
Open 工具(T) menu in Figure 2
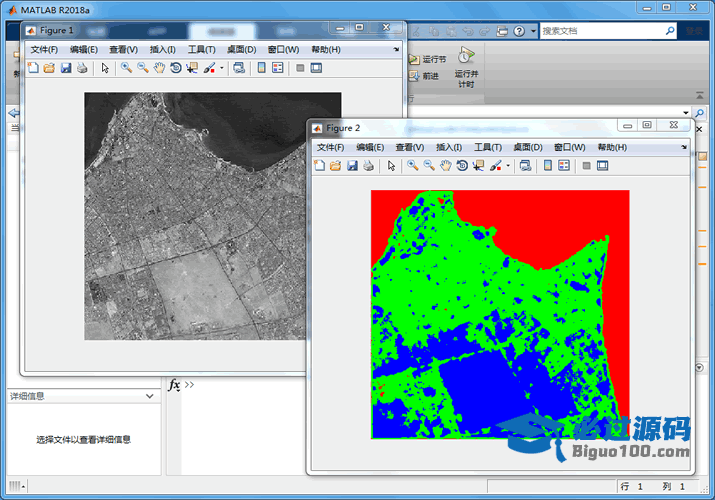tap(488, 147)
